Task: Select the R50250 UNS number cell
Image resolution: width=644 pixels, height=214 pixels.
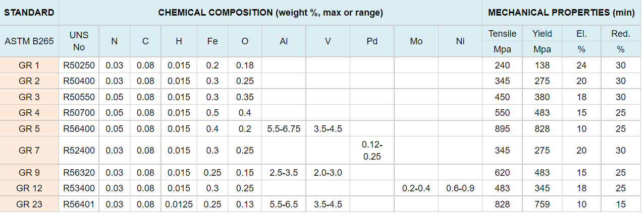Action: pos(79,65)
